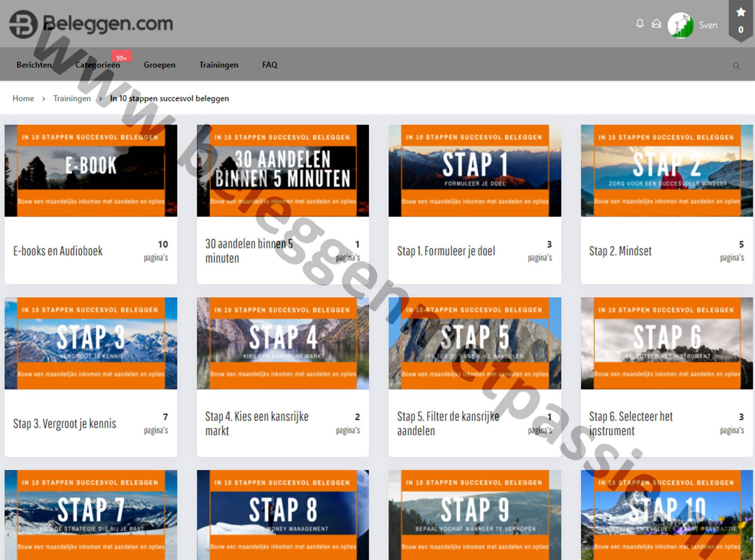
Task: Open the Categorieën menu item
Action: click(x=97, y=65)
